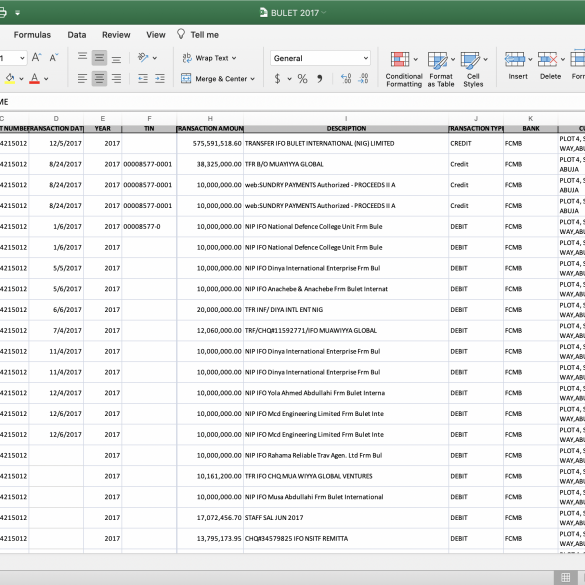Select cell STAFF SAL JUN 2017
Viewport: 585px width, 585px height.
346,517
